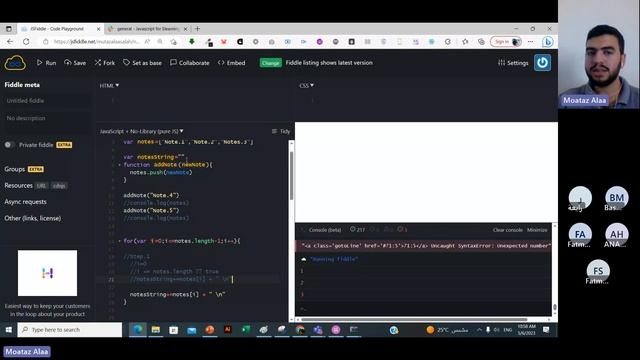Click the sidebar advertisement thumbnail
This screenshot has height=360, width=640.
[47, 273]
